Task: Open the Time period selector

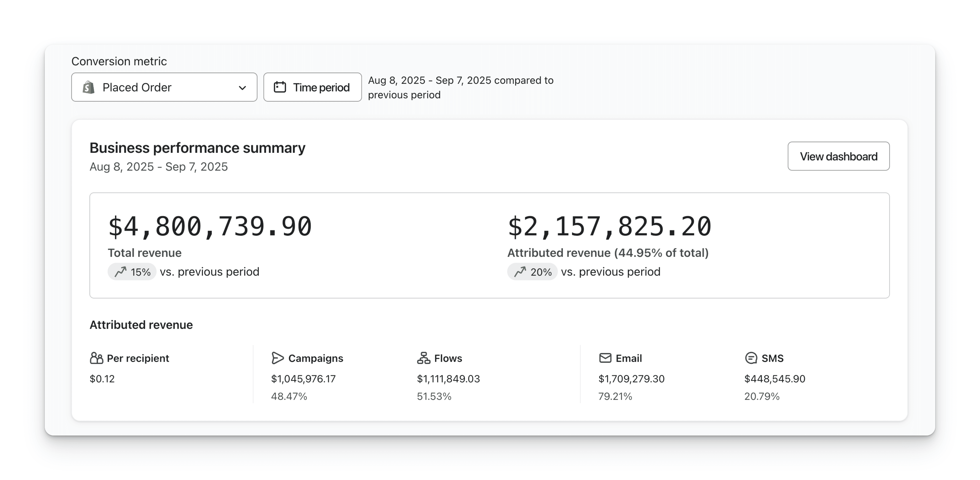Action: 312,87
